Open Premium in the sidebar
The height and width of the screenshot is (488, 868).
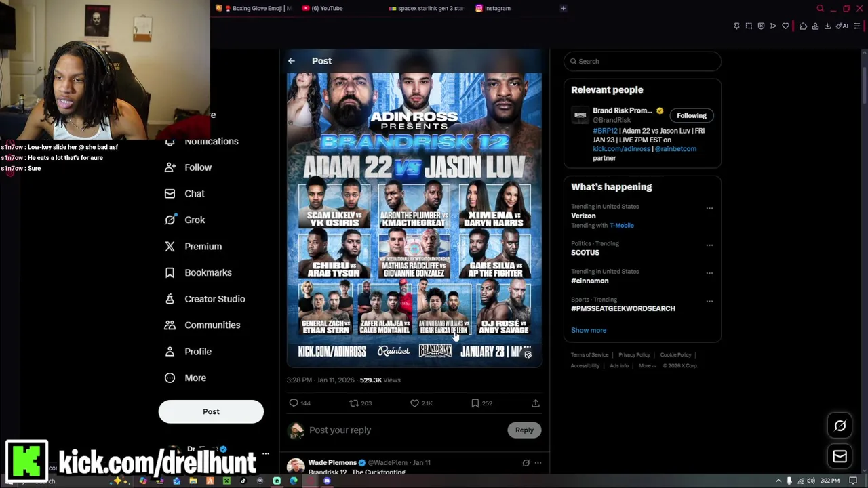[x=193, y=246]
